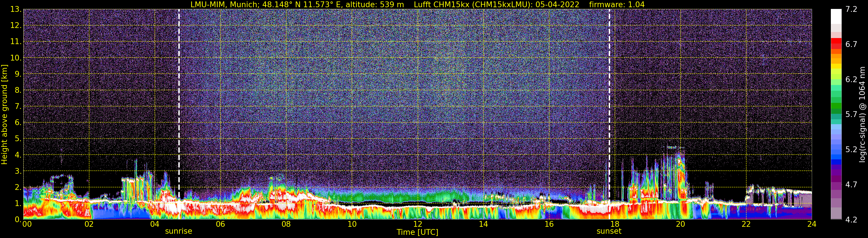This screenshot has width=868, height=238.
Task: Click the dark blue band below 5.2 on colorbar
Action: click(836, 162)
